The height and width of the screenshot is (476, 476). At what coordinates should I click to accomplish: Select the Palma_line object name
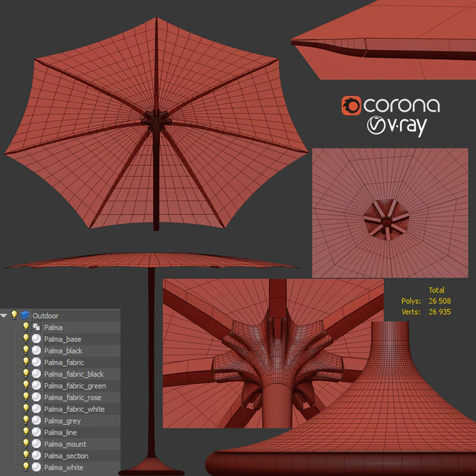click(x=59, y=433)
